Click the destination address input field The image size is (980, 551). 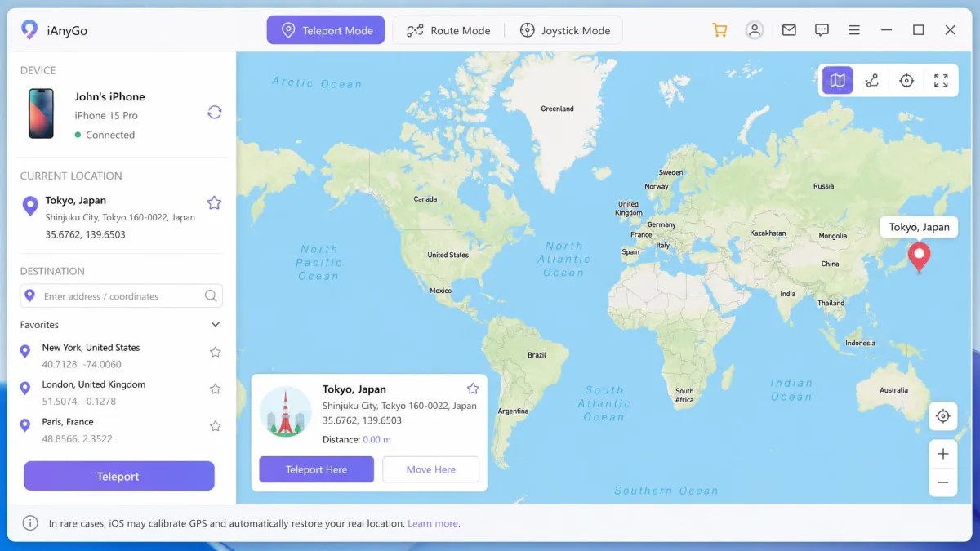(x=121, y=296)
